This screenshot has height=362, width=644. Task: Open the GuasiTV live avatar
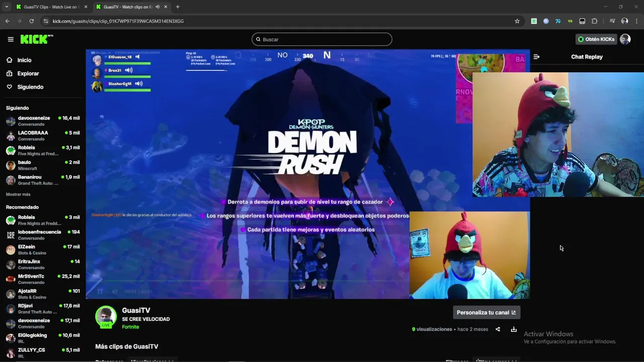[106, 317]
